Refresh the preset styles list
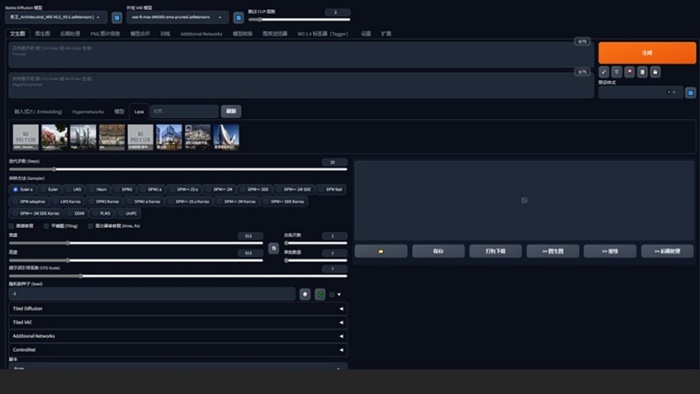This screenshot has width=700, height=394. [690, 93]
